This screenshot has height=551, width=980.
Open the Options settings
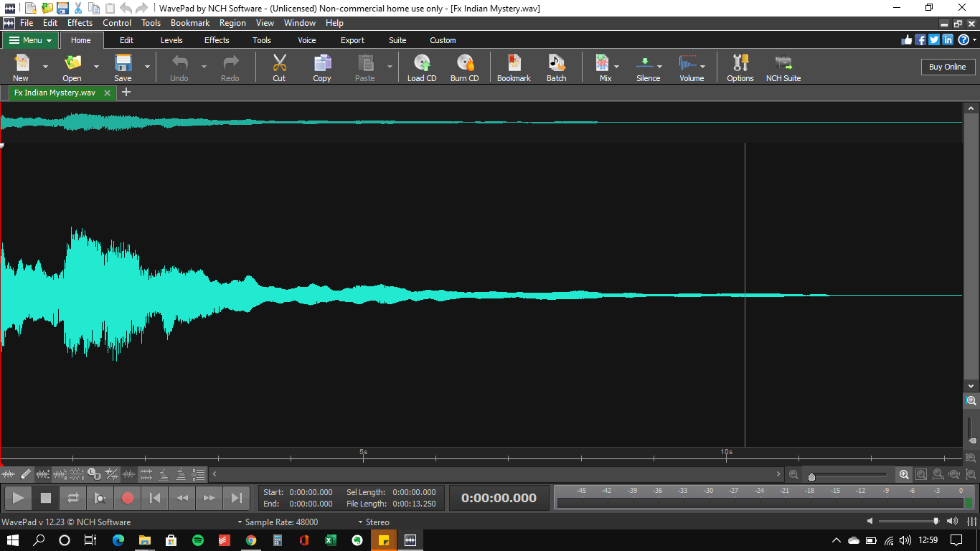pos(740,67)
